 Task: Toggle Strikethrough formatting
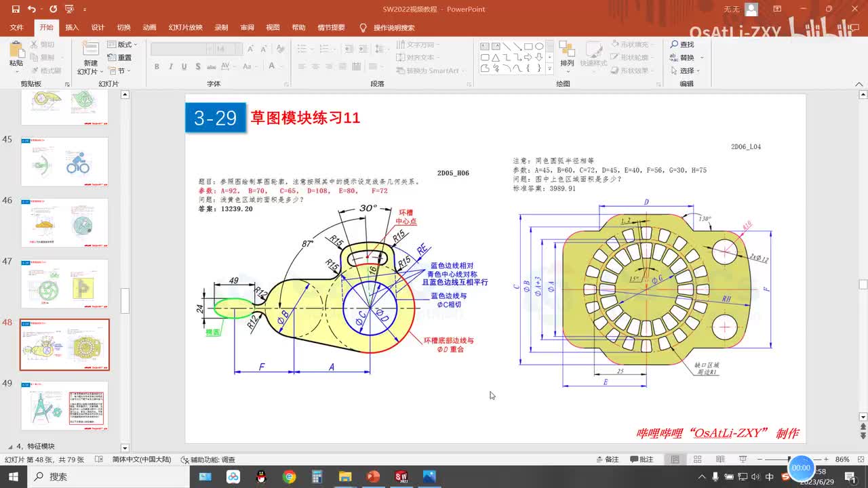point(212,66)
